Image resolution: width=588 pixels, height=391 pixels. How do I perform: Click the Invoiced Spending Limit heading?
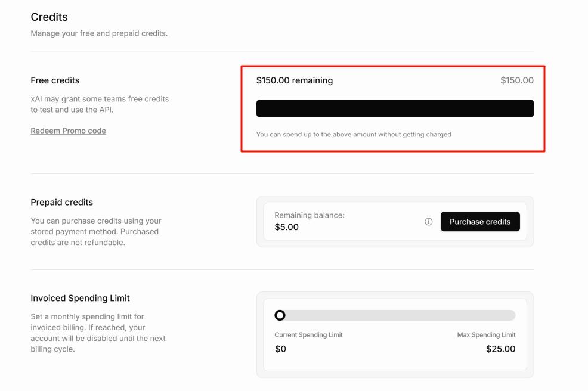pyautogui.click(x=80, y=298)
